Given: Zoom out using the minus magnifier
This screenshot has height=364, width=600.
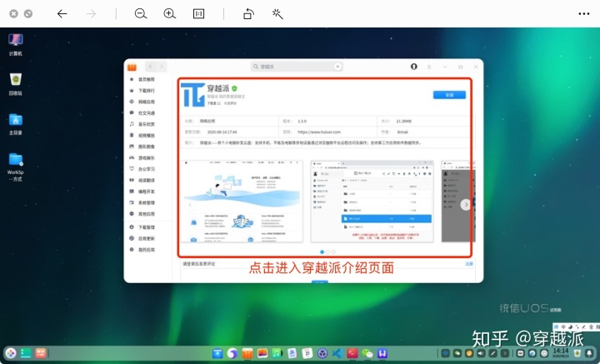Looking at the screenshot, I should click(x=141, y=14).
